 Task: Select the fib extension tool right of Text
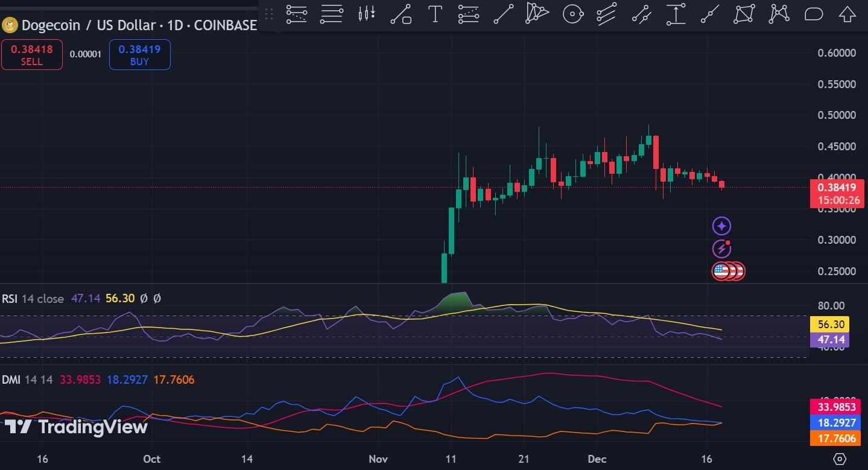tap(469, 13)
